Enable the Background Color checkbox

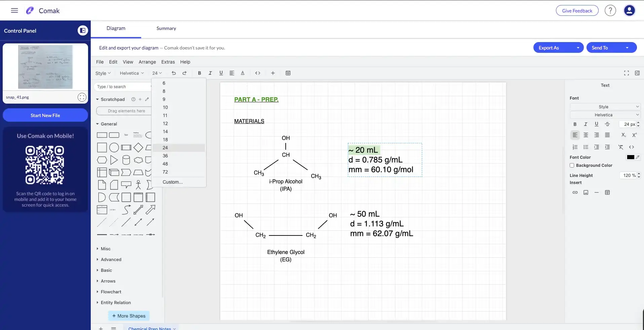point(572,166)
